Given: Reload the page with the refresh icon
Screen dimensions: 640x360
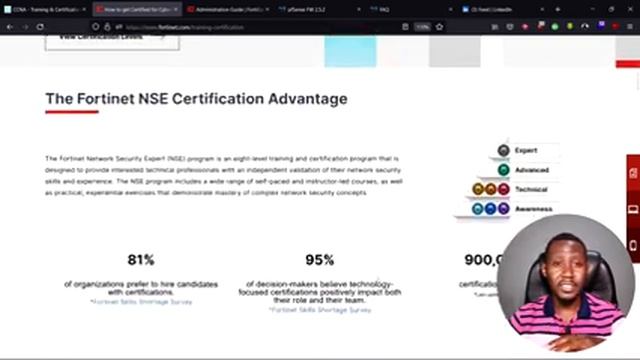Looking at the screenshot, I should (40, 27).
